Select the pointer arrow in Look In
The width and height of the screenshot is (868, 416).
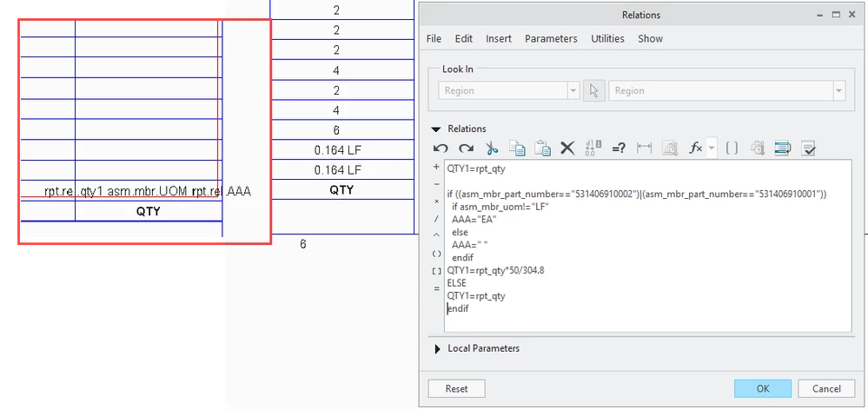(x=594, y=90)
